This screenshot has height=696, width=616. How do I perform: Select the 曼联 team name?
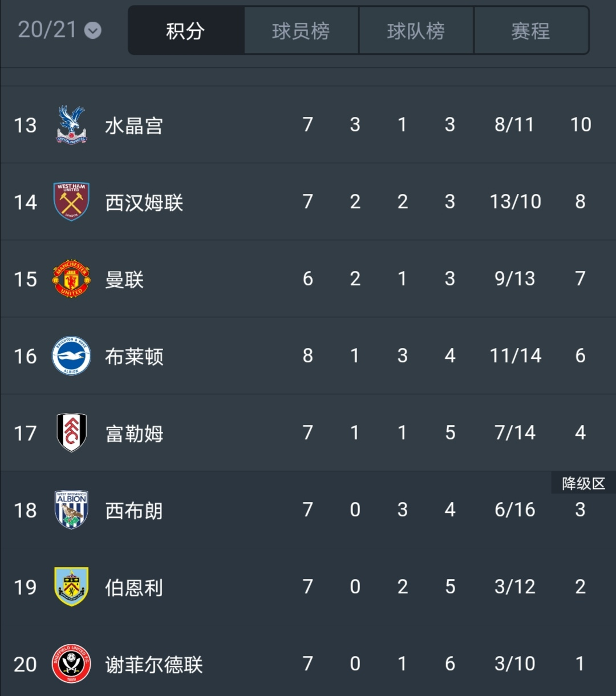click(124, 280)
